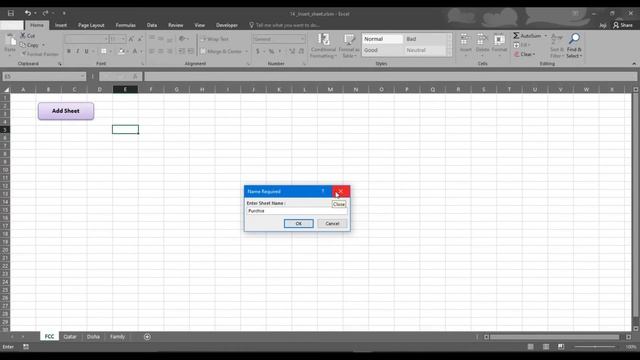Click Increase Font Size icon
Image resolution: width=640 pixels, height=360 pixels.
coord(131,39)
